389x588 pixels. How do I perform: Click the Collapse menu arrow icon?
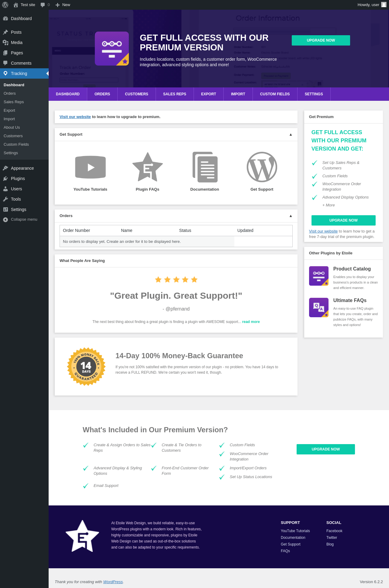click(x=5, y=220)
